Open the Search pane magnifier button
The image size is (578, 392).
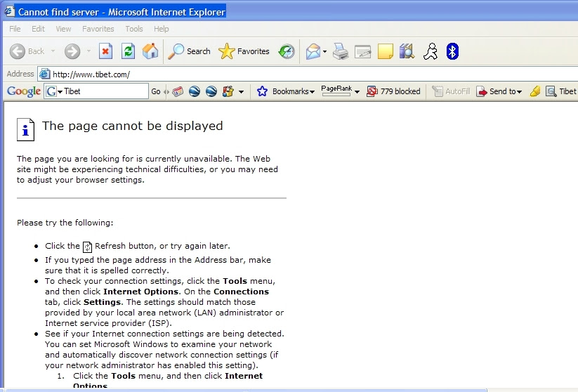point(189,51)
